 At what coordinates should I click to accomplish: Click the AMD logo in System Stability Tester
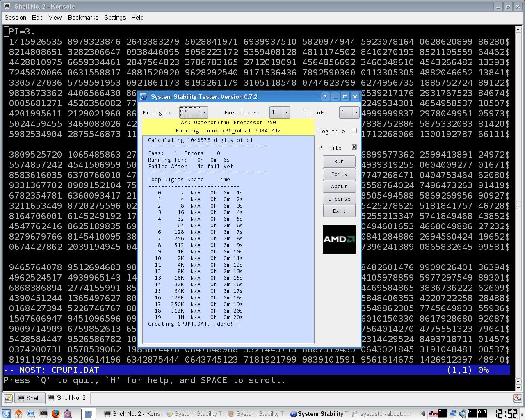coord(339,239)
